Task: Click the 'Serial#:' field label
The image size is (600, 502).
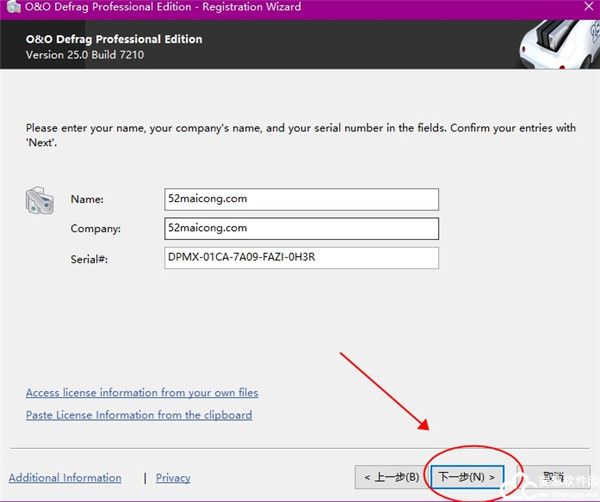Action: point(90,258)
